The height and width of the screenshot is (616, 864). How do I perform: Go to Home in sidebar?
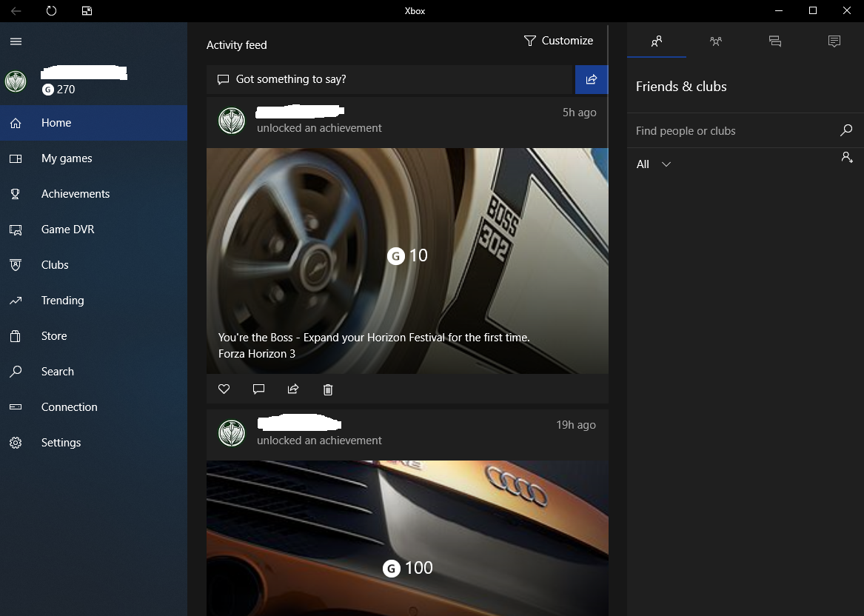click(94, 123)
